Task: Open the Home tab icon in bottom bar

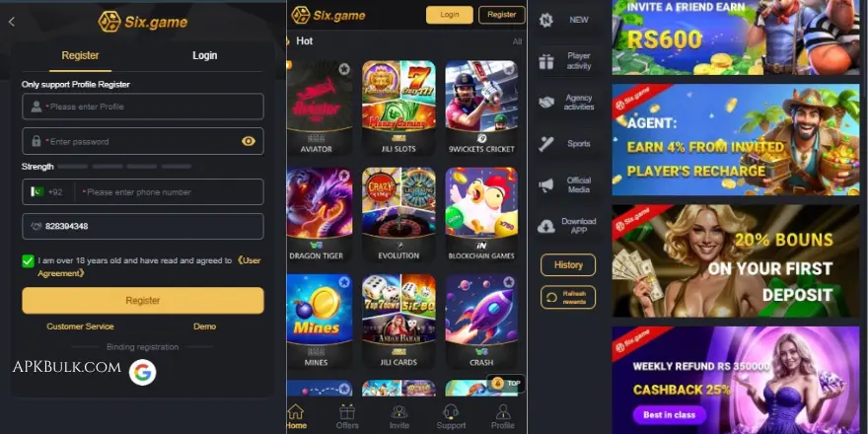Action: (x=296, y=412)
